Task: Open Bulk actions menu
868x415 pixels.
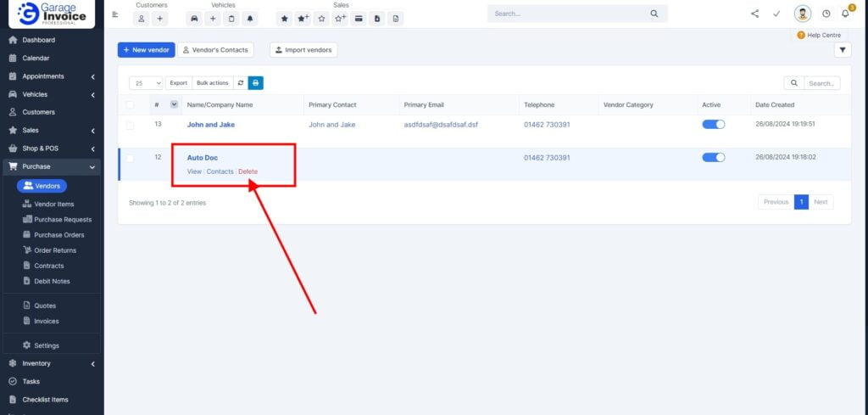Action: pyautogui.click(x=213, y=83)
